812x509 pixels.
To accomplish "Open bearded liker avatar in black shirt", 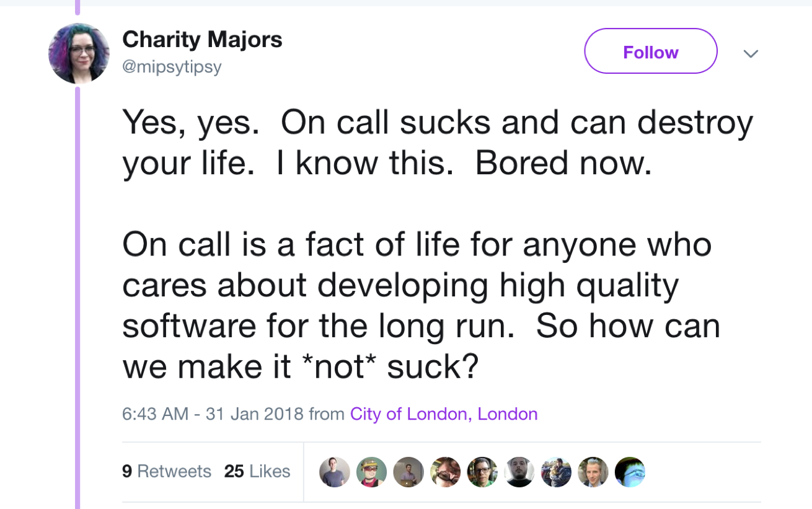I will (519, 472).
